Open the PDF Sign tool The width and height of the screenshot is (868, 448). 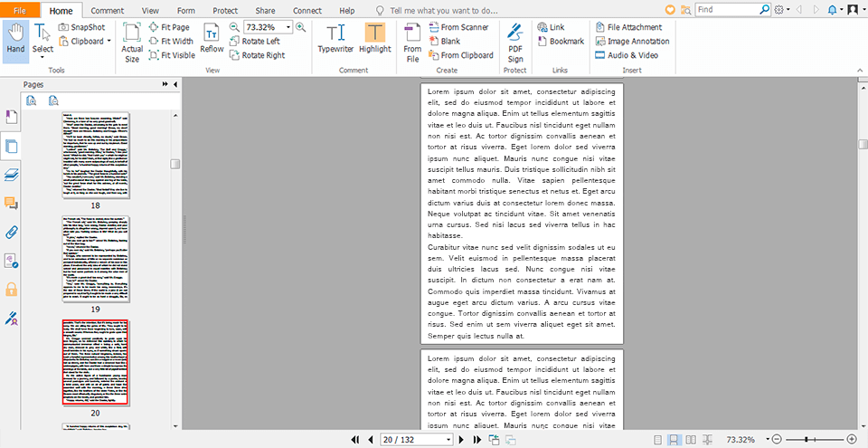tap(515, 40)
